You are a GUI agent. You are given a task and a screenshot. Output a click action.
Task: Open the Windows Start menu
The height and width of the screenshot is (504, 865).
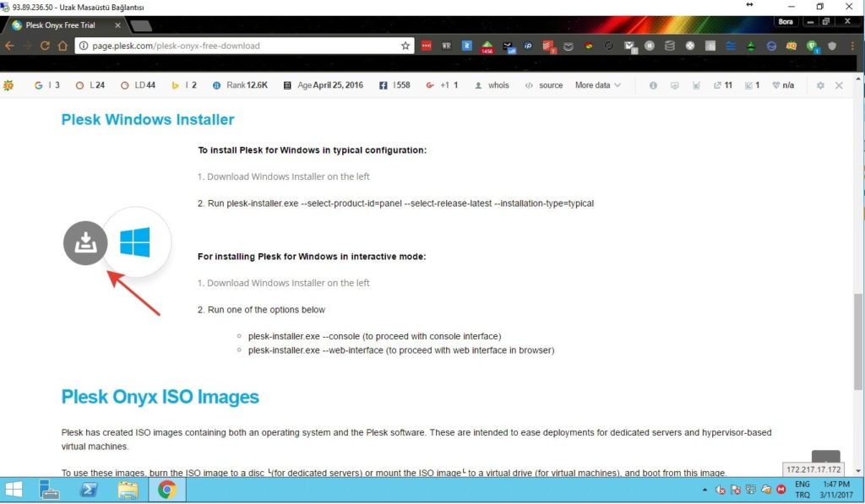coord(14,490)
